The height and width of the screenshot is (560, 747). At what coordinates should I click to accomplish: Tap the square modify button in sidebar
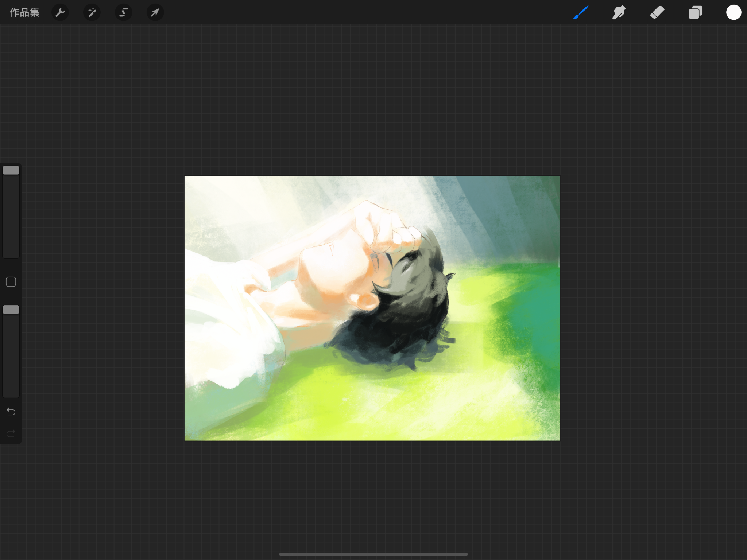(x=11, y=282)
